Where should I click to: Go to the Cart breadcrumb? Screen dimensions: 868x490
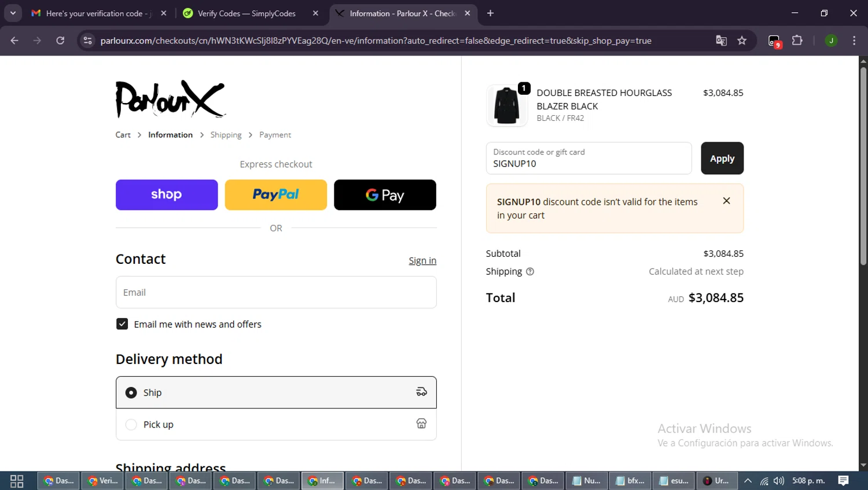coord(123,135)
